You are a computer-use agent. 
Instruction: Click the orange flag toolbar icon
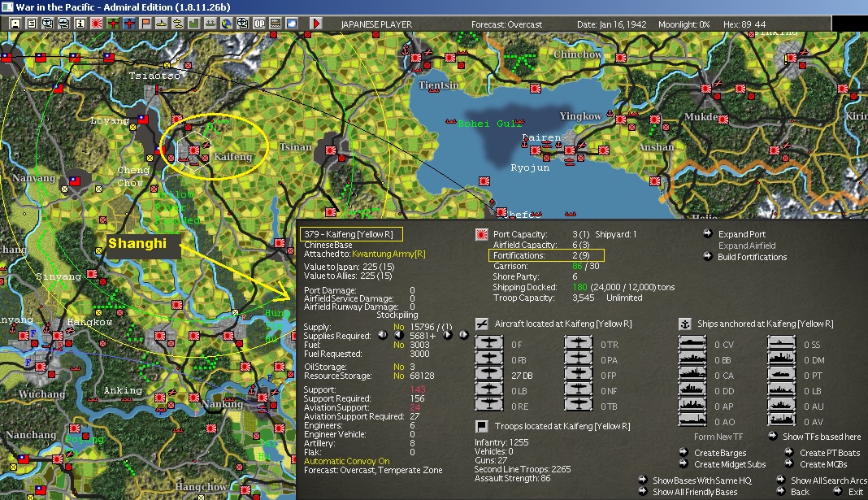[x=145, y=24]
